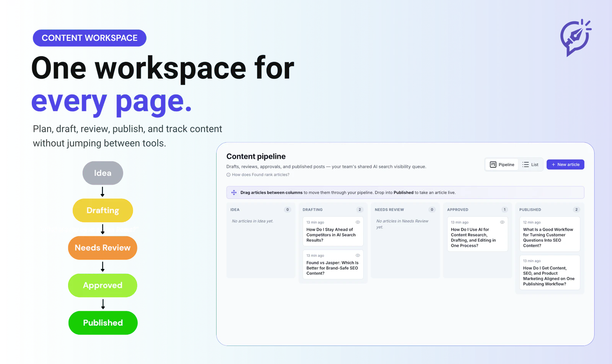Viewport: 612px width, 364px height.
Task: Click the Approved column count badge 1
Action: tap(505, 210)
